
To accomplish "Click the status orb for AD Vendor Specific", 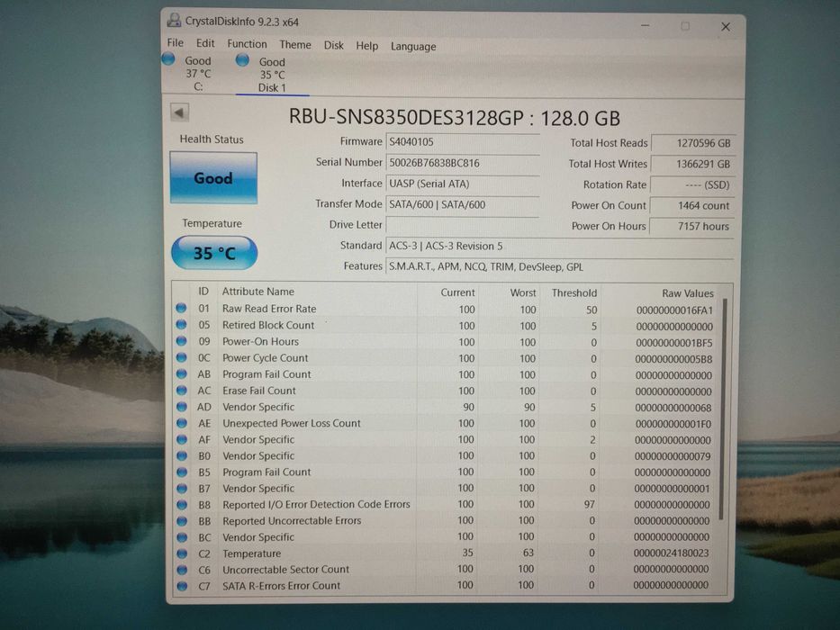I will (182, 406).
